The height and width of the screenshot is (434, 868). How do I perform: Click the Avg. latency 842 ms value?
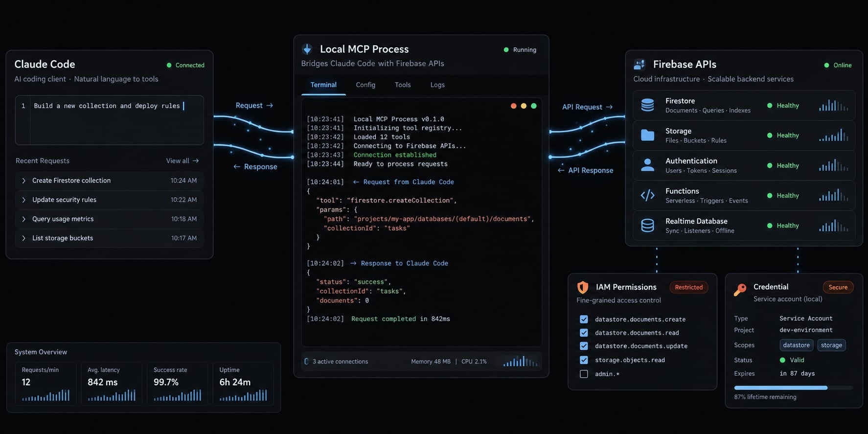coord(103,382)
